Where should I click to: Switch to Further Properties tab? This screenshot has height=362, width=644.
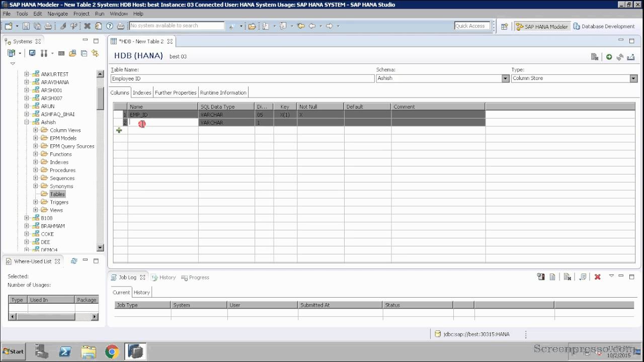tap(176, 93)
